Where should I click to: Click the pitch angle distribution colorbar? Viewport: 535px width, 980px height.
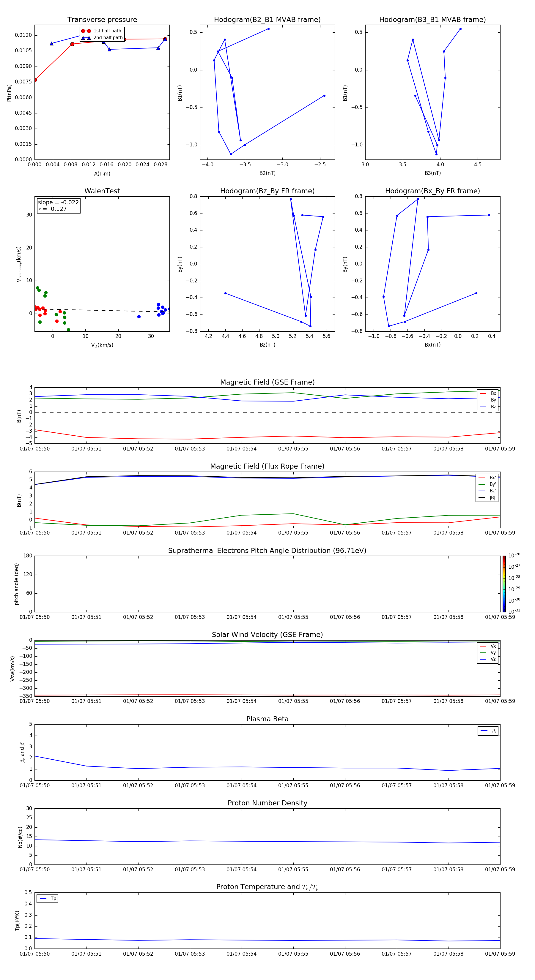[x=504, y=584]
